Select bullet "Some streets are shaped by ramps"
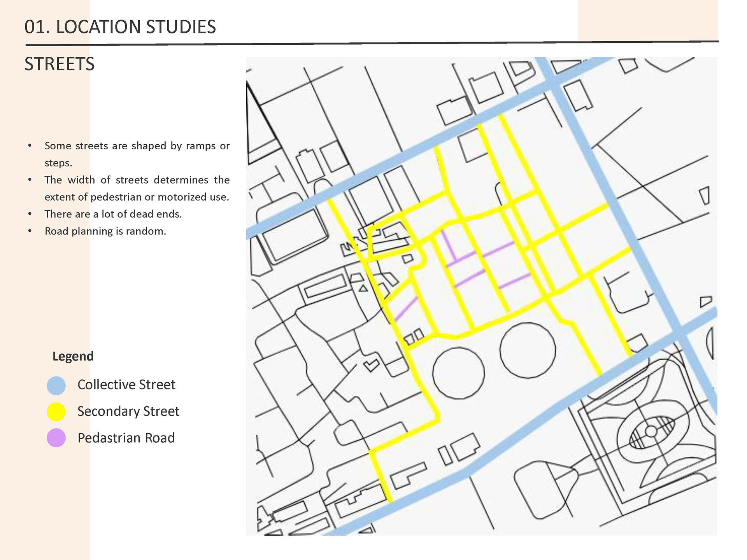 pos(137,154)
